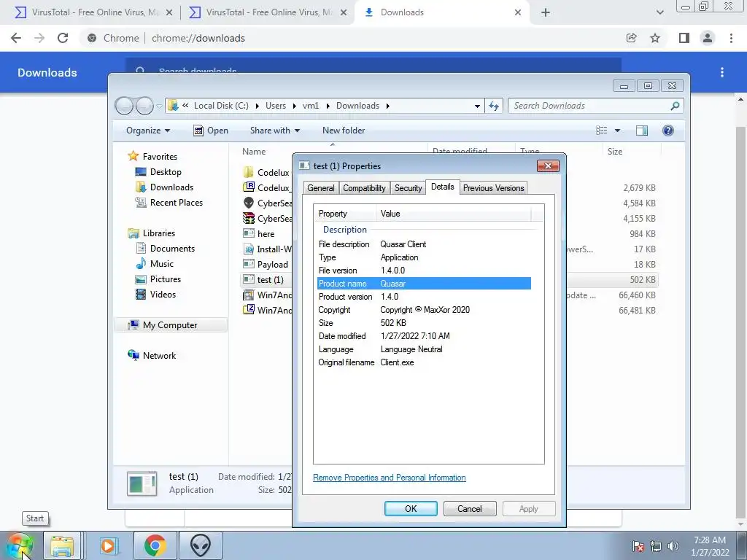Click Explorer search magnifier icon

[675, 106]
